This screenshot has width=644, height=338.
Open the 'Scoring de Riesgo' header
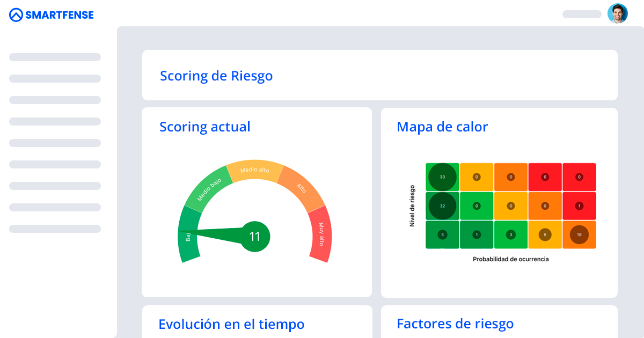pos(216,76)
